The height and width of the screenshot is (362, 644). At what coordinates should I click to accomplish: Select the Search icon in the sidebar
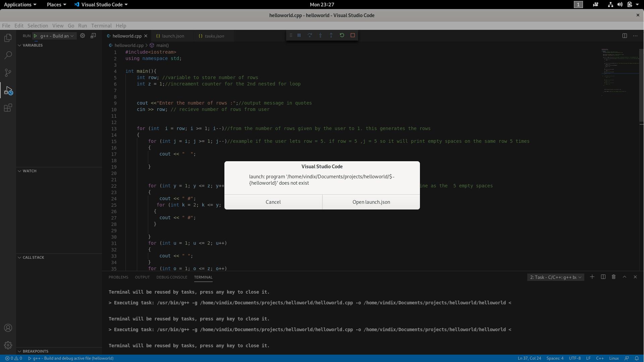point(8,55)
